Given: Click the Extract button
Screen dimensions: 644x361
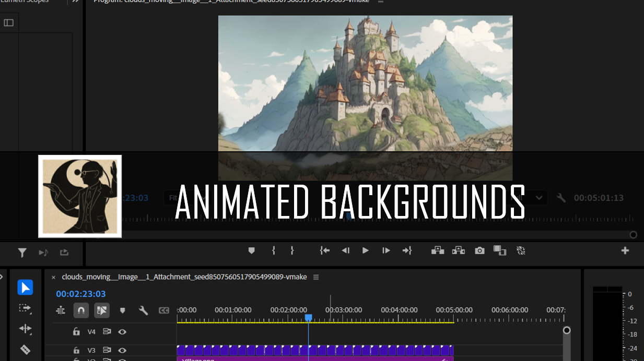Looking at the screenshot, I should (x=459, y=250).
